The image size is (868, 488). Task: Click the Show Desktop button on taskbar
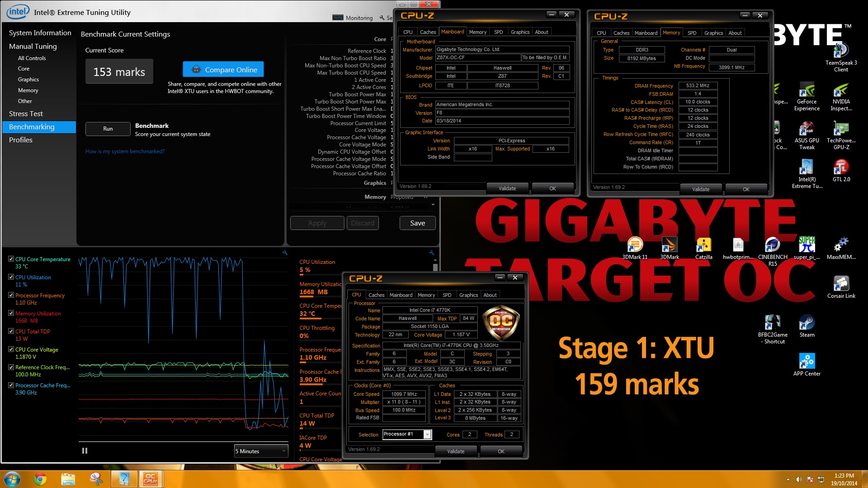865,479
